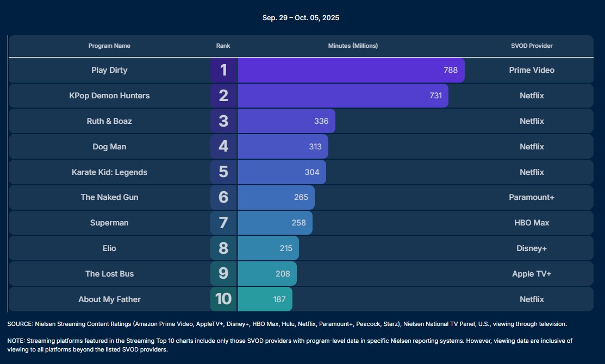
Task: Click the HBO Max provider label
Action: (532, 223)
